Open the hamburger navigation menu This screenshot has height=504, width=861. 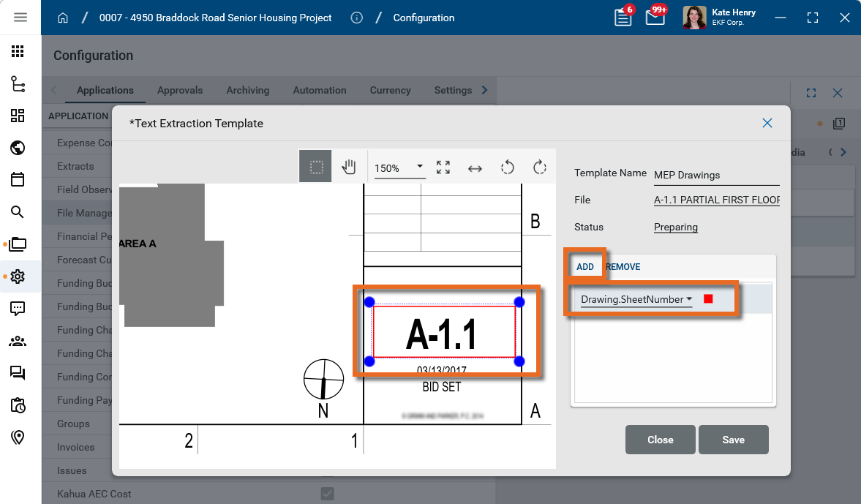tap(20, 18)
